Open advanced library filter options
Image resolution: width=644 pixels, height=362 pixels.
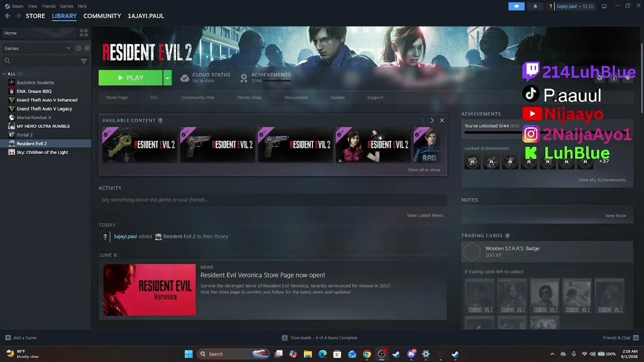84,61
